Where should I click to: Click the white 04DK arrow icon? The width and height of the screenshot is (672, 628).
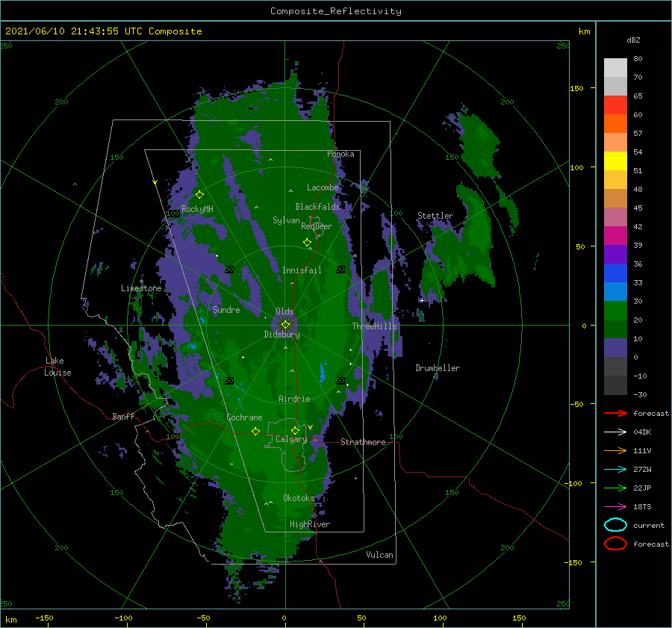615,432
